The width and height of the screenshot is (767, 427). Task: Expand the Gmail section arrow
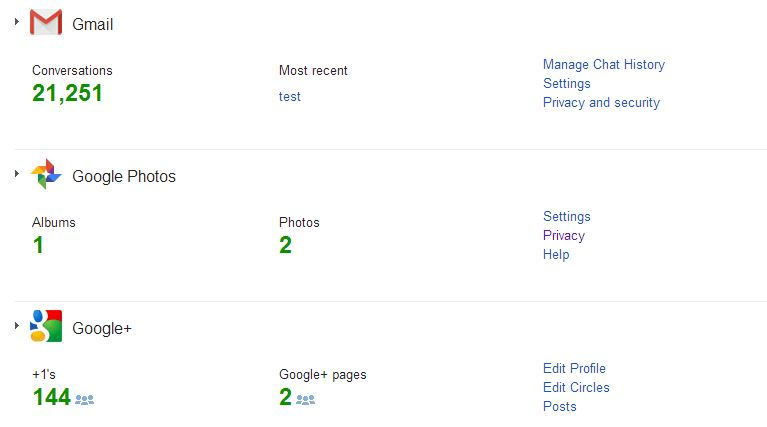17,22
